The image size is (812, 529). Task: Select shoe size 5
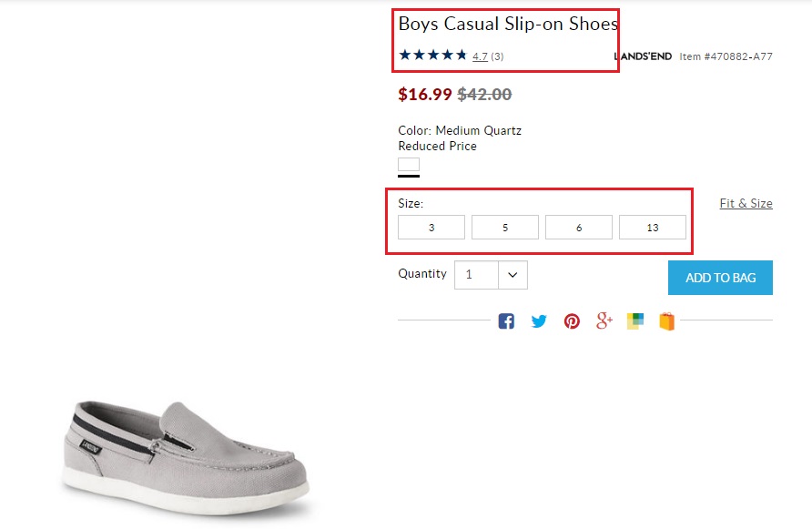pos(505,228)
